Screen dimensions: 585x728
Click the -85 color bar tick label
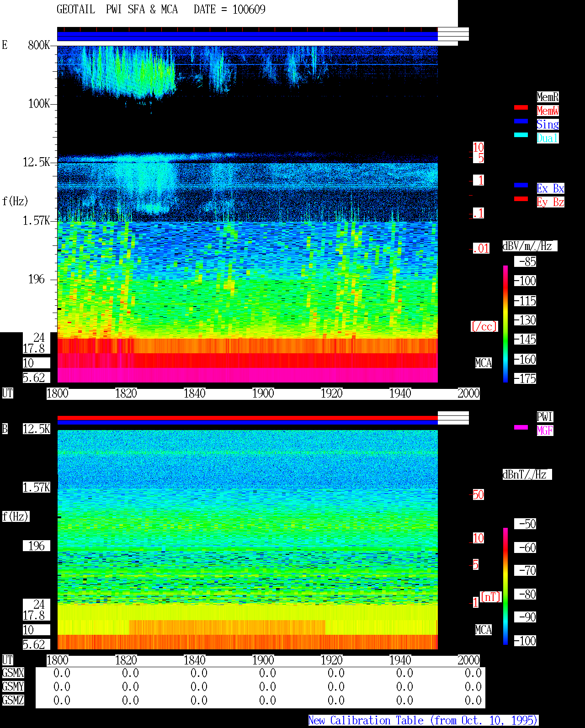[525, 261]
